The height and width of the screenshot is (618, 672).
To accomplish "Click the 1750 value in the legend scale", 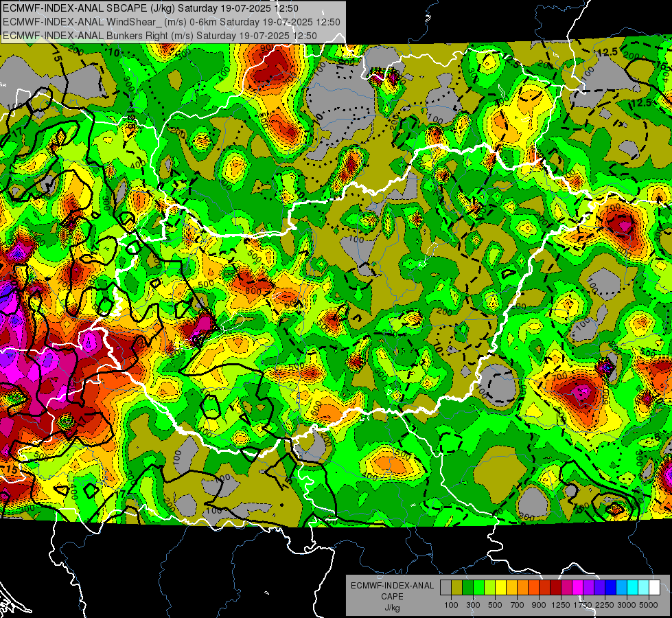I will (x=583, y=605).
